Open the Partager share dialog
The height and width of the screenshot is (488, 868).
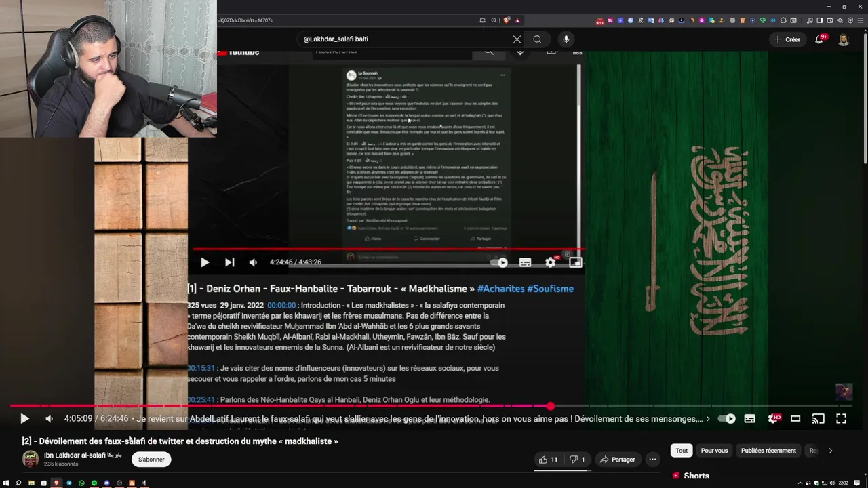click(618, 460)
